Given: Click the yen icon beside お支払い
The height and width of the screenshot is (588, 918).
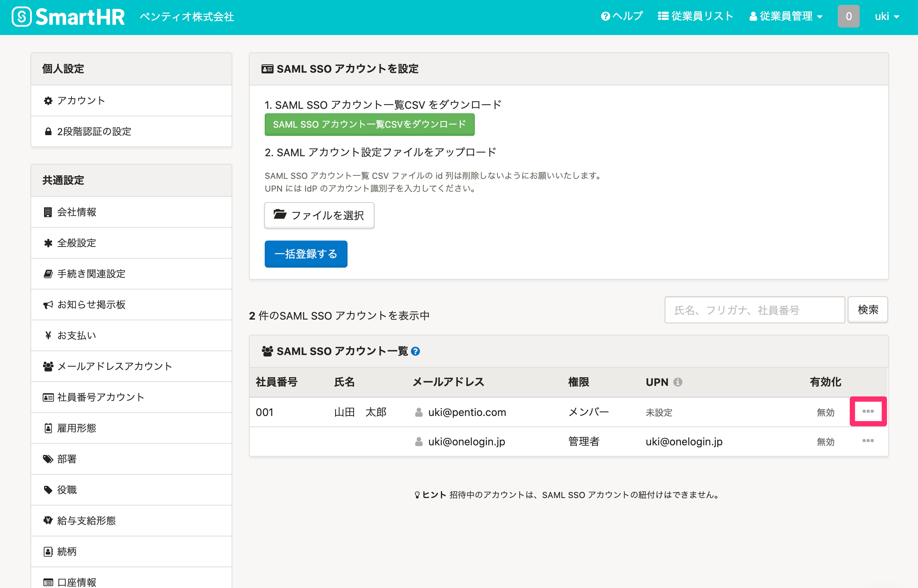Looking at the screenshot, I should 48,335.
